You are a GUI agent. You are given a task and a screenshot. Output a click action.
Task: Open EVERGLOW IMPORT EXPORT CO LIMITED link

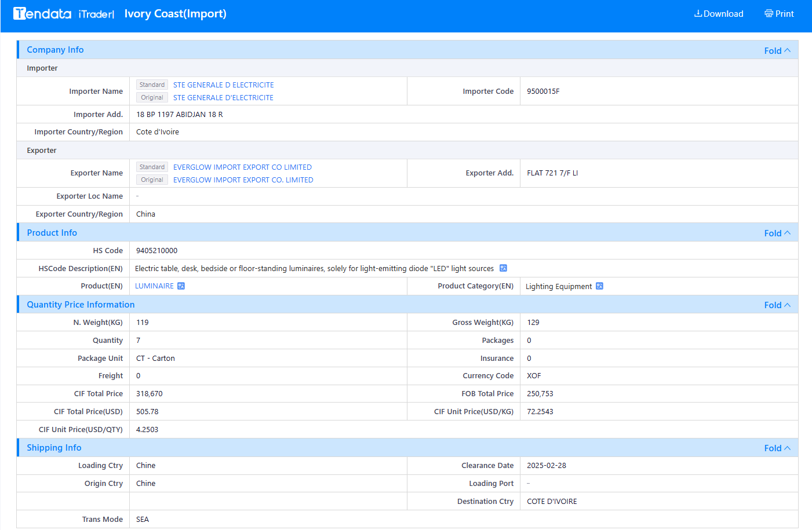pyautogui.click(x=242, y=167)
